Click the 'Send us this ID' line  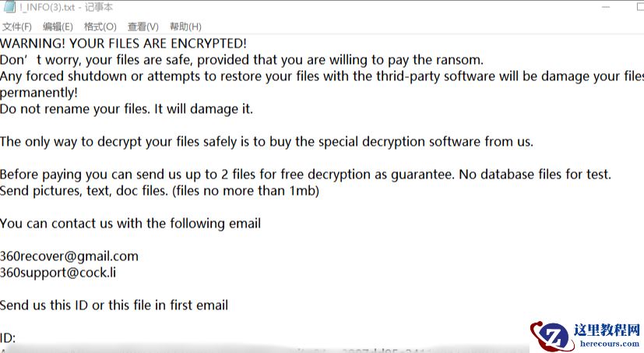tap(114, 305)
